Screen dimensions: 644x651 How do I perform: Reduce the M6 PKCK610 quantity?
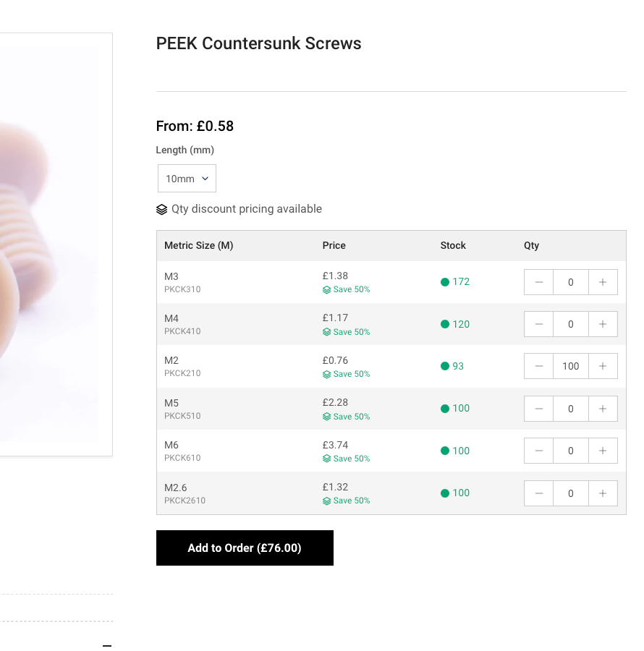pyautogui.click(x=539, y=451)
